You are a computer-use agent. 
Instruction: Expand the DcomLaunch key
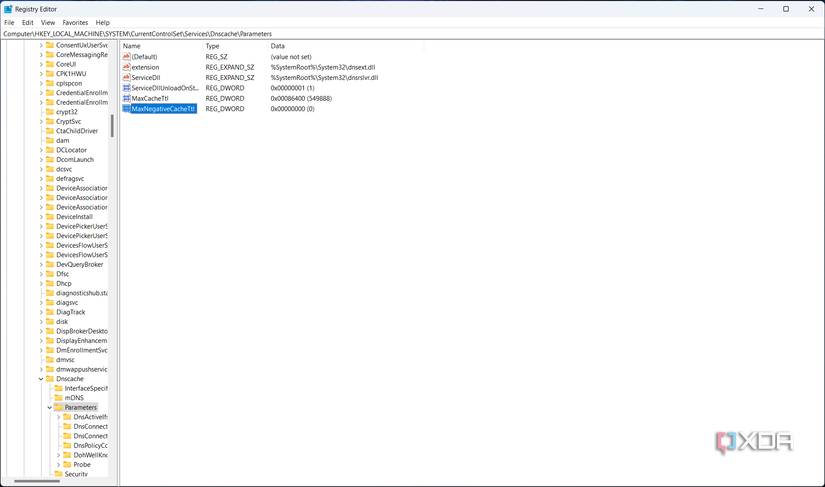[41, 159]
